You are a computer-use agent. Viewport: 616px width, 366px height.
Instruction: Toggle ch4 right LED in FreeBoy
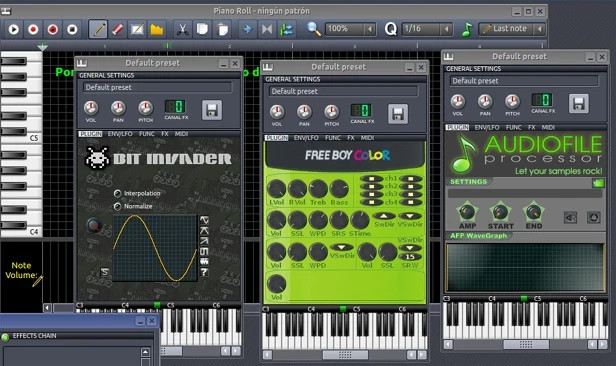pos(411,202)
